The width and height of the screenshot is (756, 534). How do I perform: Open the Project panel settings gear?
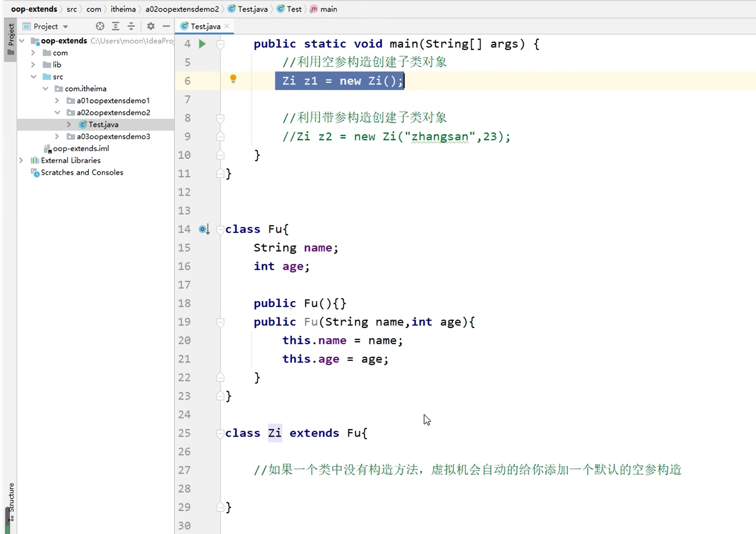pyautogui.click(x=150, y=26)
